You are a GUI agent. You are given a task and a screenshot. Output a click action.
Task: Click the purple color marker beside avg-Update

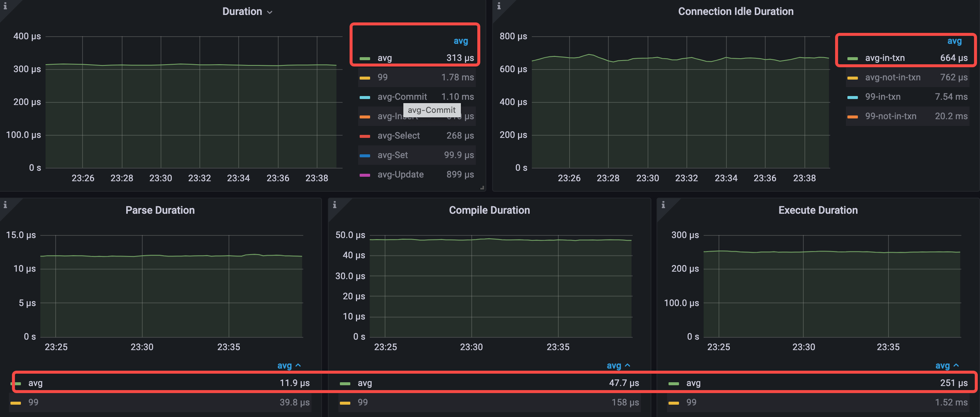(365, 174)
